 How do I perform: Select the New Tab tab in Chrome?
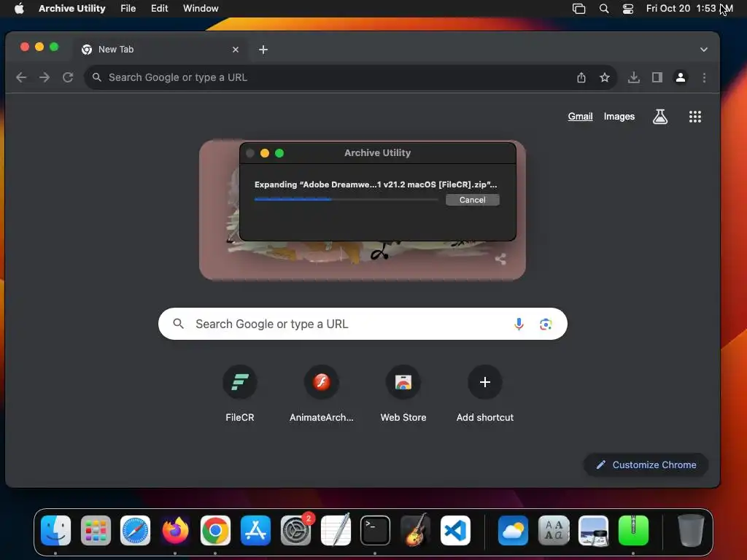coord(158,49)
